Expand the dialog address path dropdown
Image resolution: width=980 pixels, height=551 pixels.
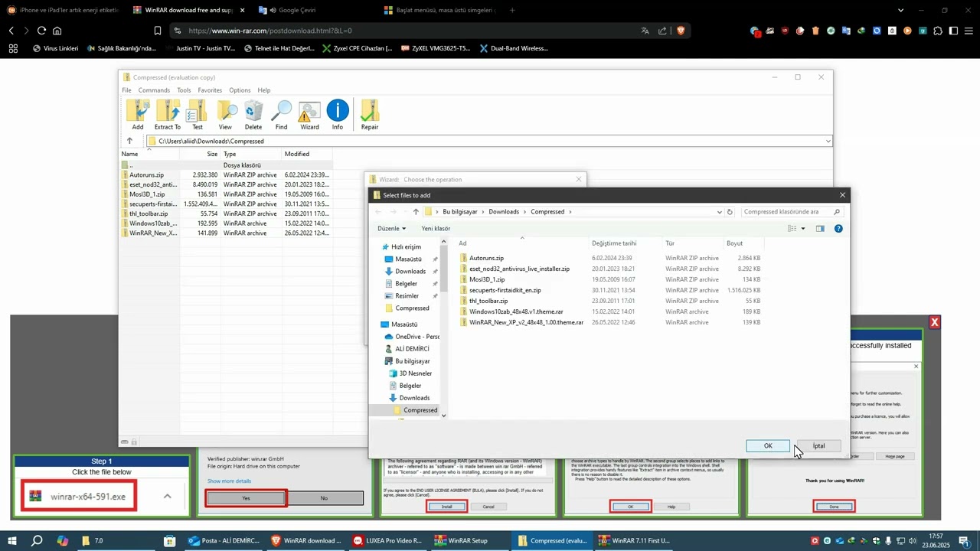[x=719, y=212]
